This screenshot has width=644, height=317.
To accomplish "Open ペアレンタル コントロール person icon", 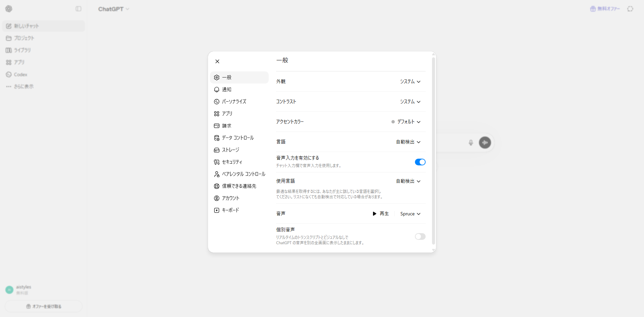I will click(x=217, y=174).
